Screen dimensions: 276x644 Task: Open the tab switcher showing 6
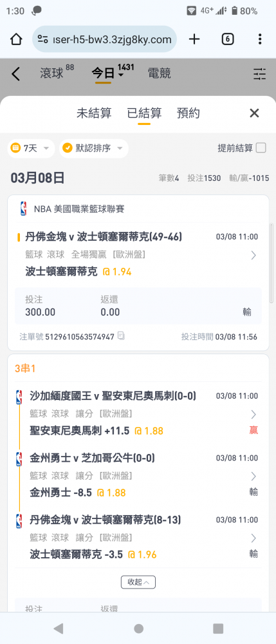pyautogui.click(x=228, y=39)
